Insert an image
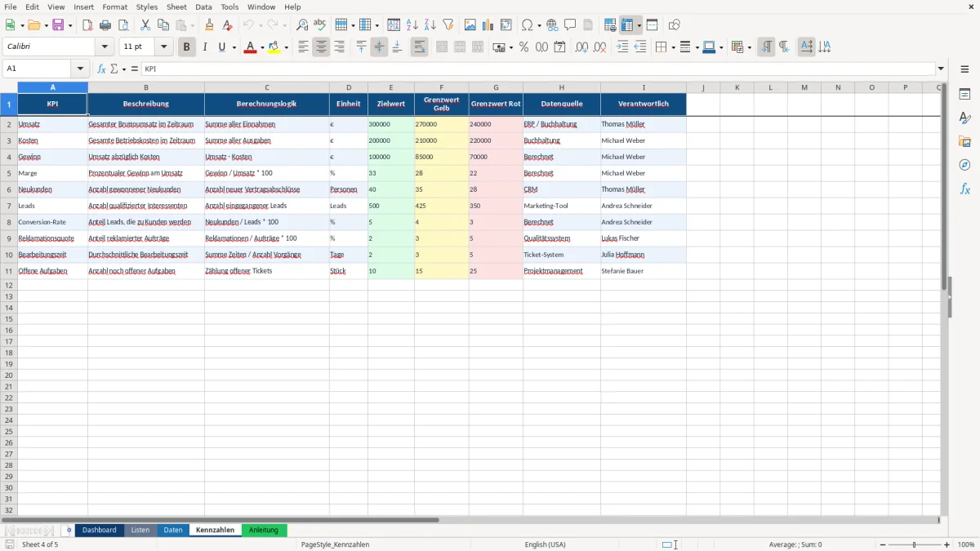Image resolution: width=980 pixels, height=551 pixels. [470, 25]
